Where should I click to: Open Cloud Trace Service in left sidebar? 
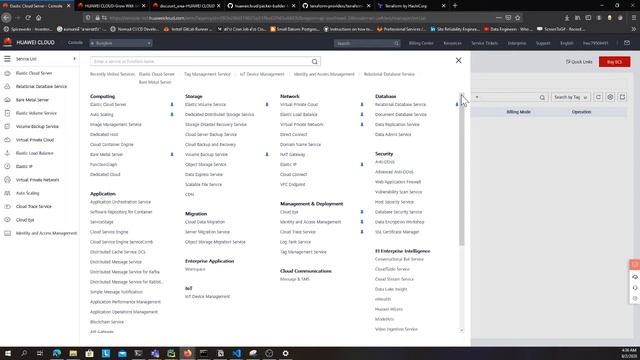[33, 207]
